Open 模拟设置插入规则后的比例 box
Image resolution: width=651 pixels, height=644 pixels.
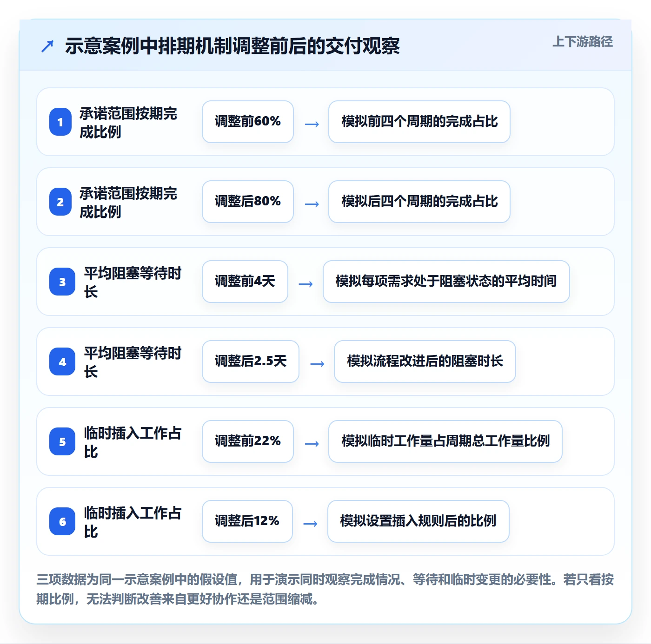click(418, 521)
